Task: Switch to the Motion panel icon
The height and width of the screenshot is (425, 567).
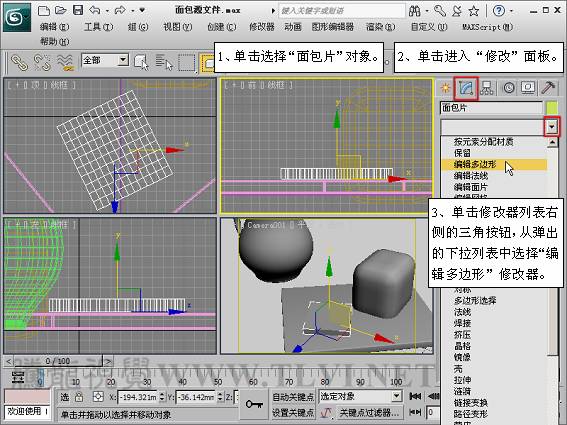Action: [x=508, y=88]
